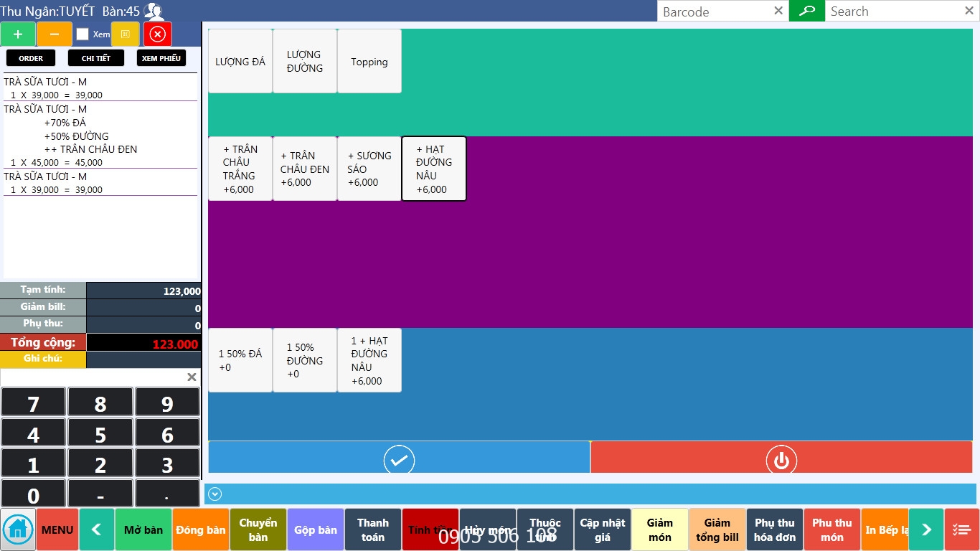Select the chosen '1 + HẠT ĐƯỜNG NÂU' item
This screenshot has width=980, height=551.
pos(369,360)
